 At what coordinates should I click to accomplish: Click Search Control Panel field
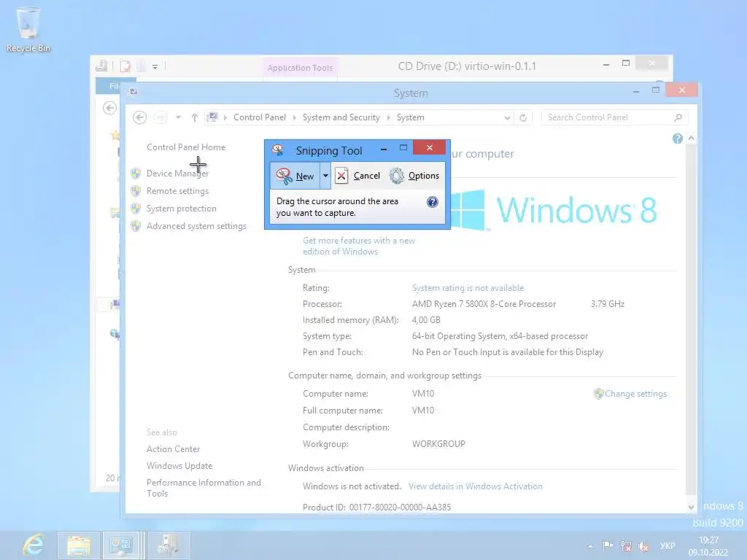click(614, 117)
